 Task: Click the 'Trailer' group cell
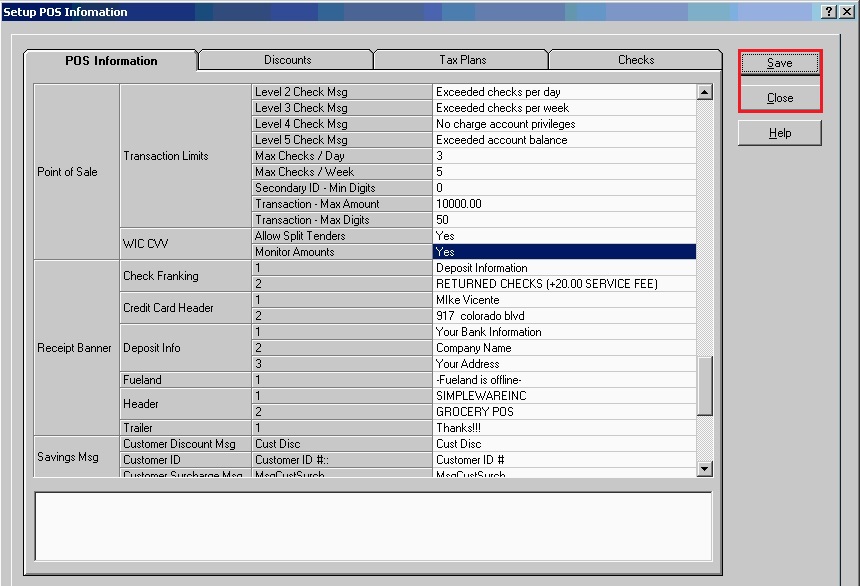[185, 427]
